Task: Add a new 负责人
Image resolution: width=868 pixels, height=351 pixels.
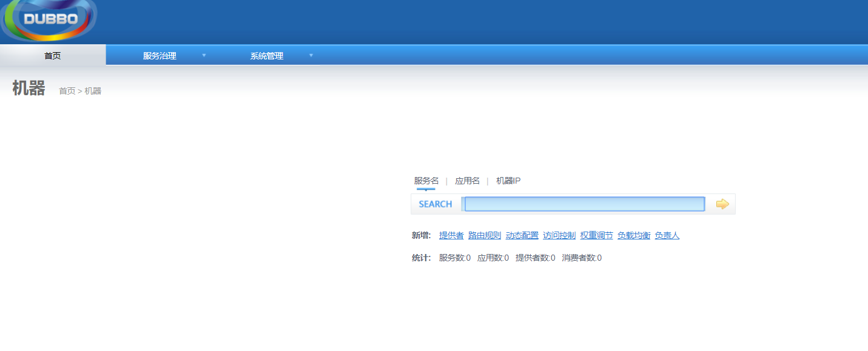Action: tap(667, 235)
